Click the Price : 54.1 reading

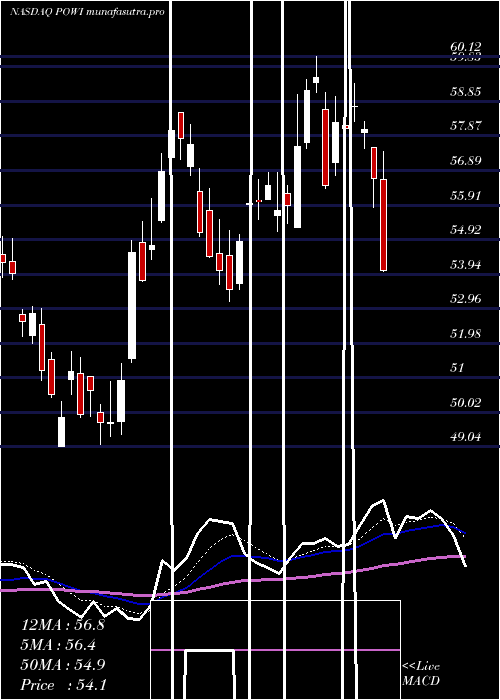click(63, 685)
